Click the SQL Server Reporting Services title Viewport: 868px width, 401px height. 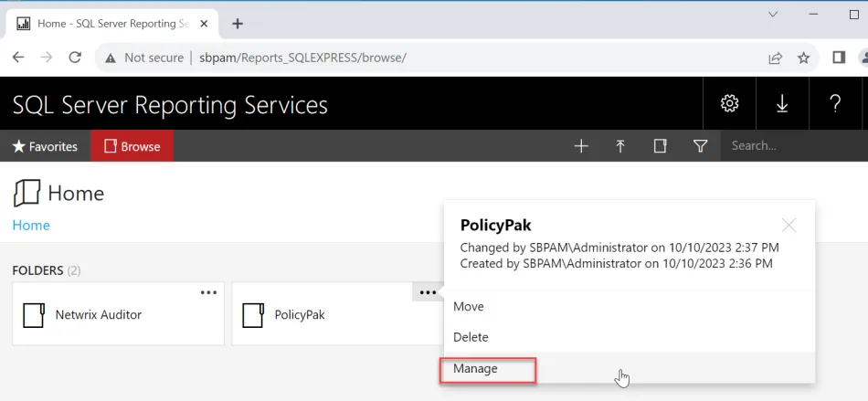pos(170,104)
